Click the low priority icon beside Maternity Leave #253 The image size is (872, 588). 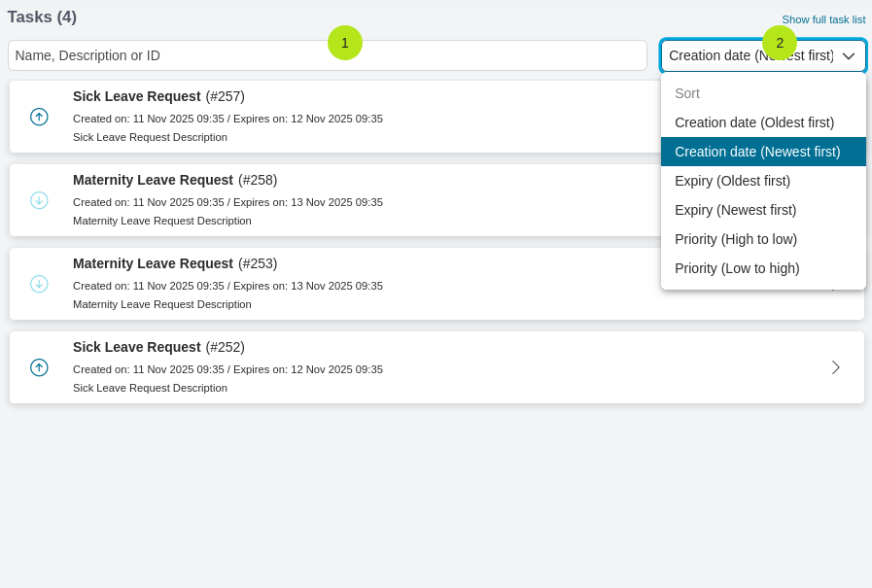pos(39,284)
